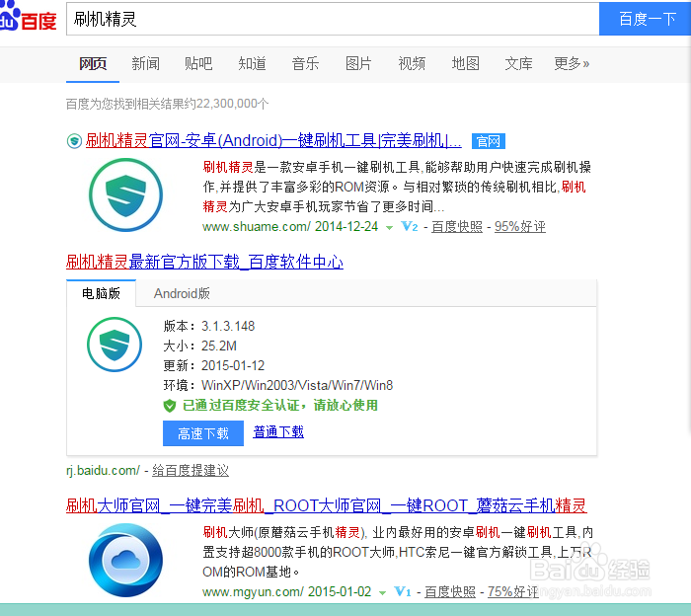This screenshot has height=616, width=691.
Task: Click the green security certification shield icon
Action: click(x=170, y=406)
